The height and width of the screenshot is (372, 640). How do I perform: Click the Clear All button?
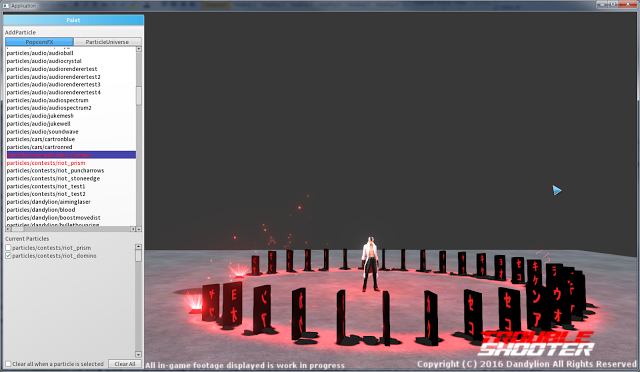pyautogui.click(x=125, y=364)
